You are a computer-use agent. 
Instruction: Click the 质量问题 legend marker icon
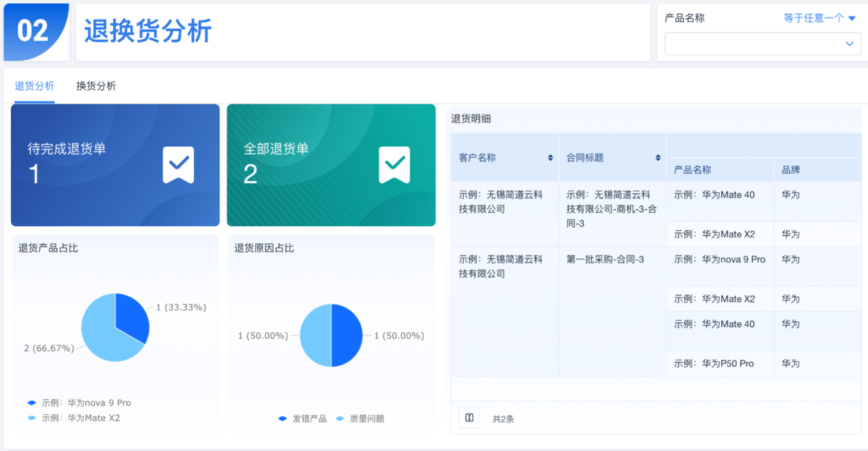pos(340,418)
